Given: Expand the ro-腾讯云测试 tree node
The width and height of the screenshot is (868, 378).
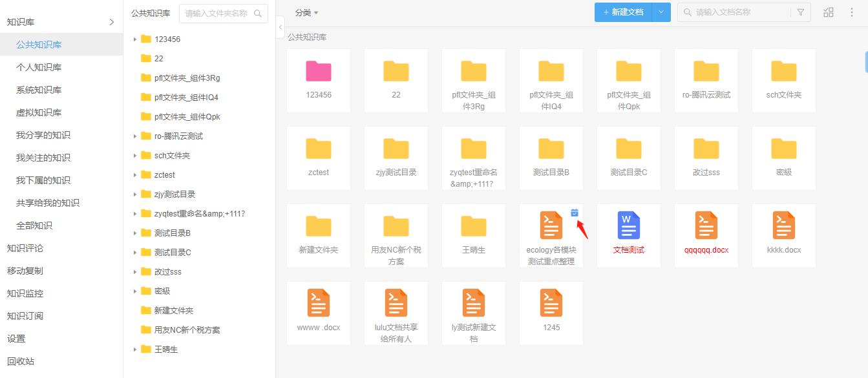Looking at the screenshot, I should point(135,136).
